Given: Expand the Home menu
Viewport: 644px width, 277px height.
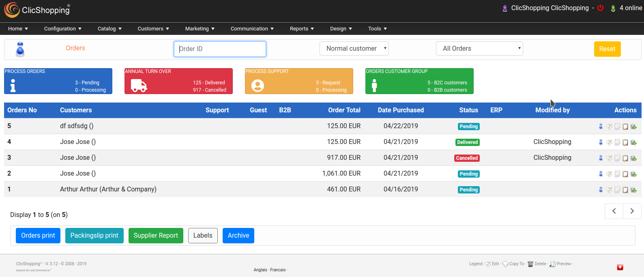Looking at the screenshot, I should tap(18, 28).
